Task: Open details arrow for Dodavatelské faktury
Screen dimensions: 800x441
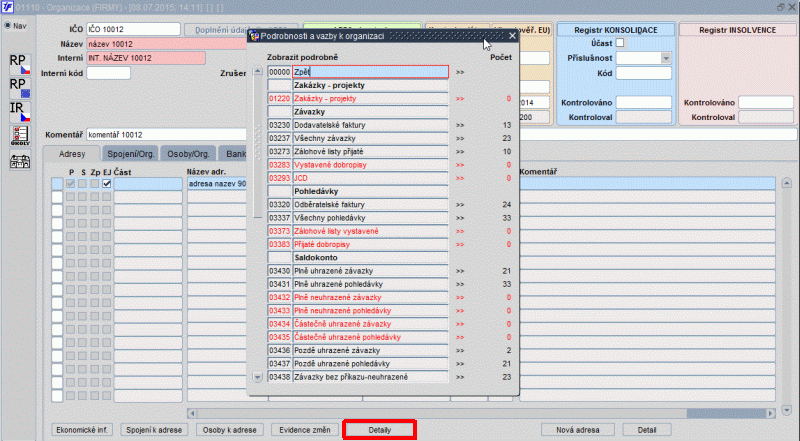Action: pyautogui.click(x=460, y=125)
